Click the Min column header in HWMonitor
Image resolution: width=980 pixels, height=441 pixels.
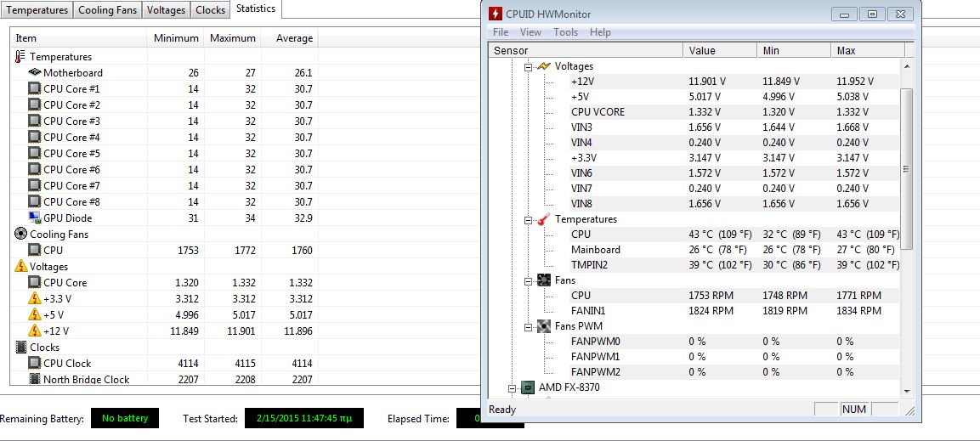pos(794,51)
